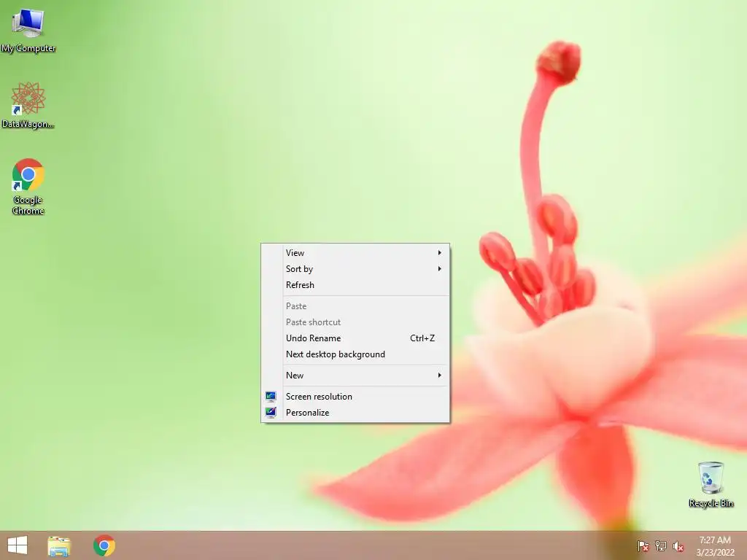Select Next desktop background
Image resolution: width=747 pixels, height=560 pixels.
pos(355,355)
